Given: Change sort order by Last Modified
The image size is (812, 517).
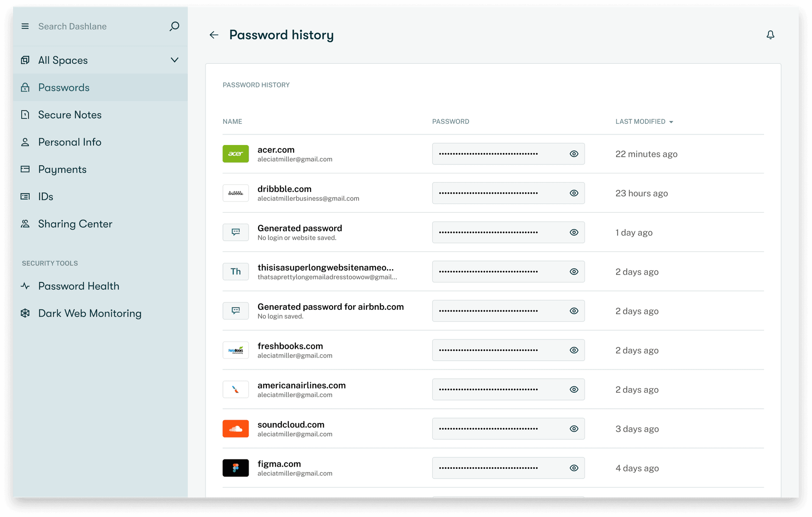Looking at the screenshot, I should (644, 121).
